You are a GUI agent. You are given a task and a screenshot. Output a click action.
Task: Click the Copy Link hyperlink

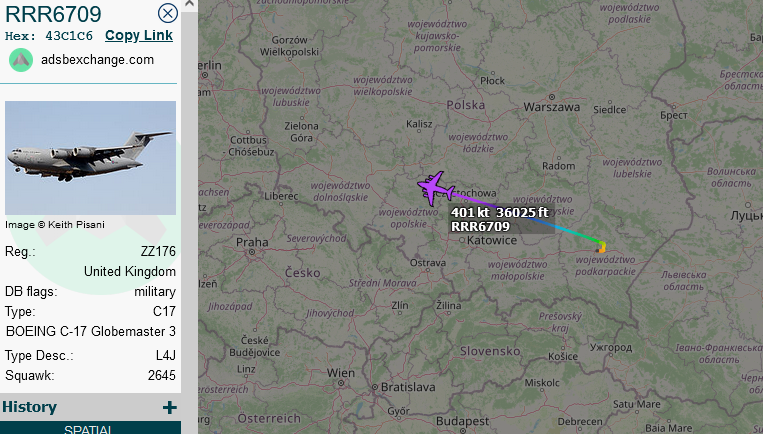[x=139, y=36]
